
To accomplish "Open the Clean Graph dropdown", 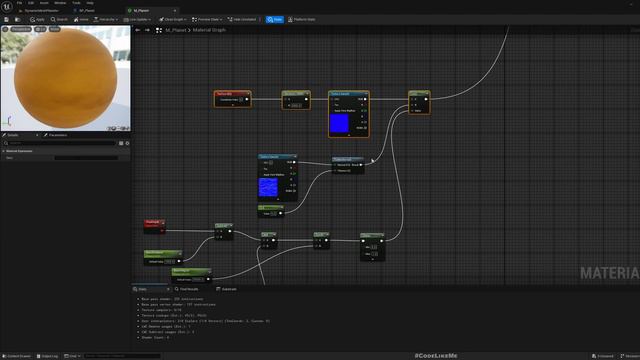I will [x=173, y=19].
